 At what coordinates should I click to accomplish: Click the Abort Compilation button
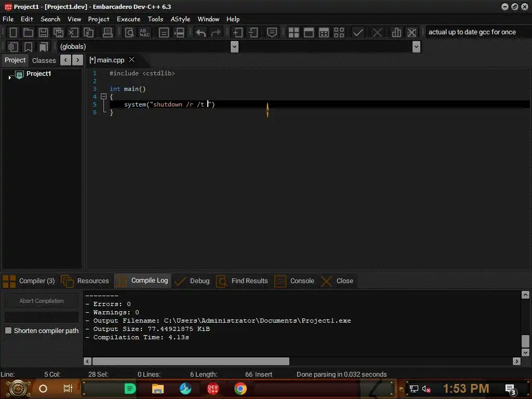click(42, 301)
